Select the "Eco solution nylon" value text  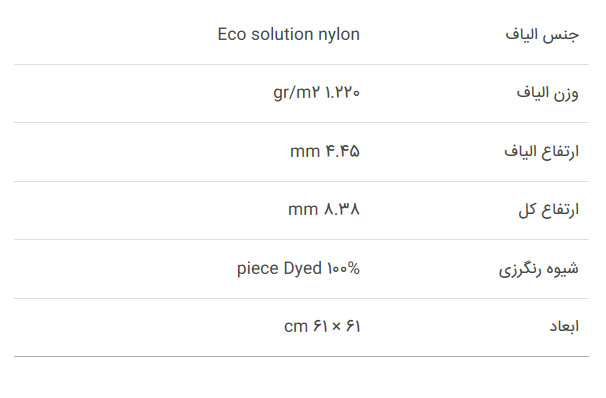click(289, 34)
